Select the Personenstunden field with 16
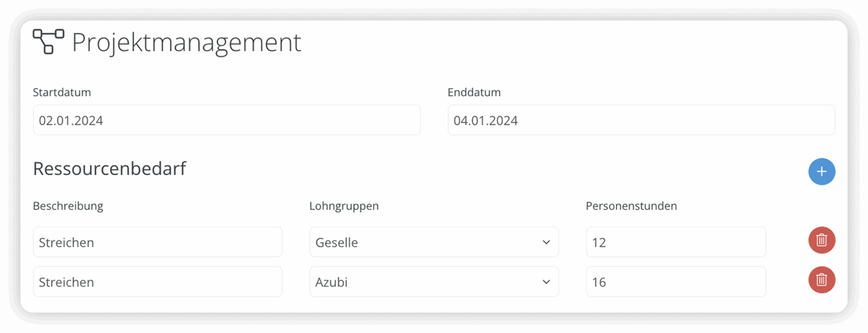This screenshot has height=333, width=868. tap(676, 282)
